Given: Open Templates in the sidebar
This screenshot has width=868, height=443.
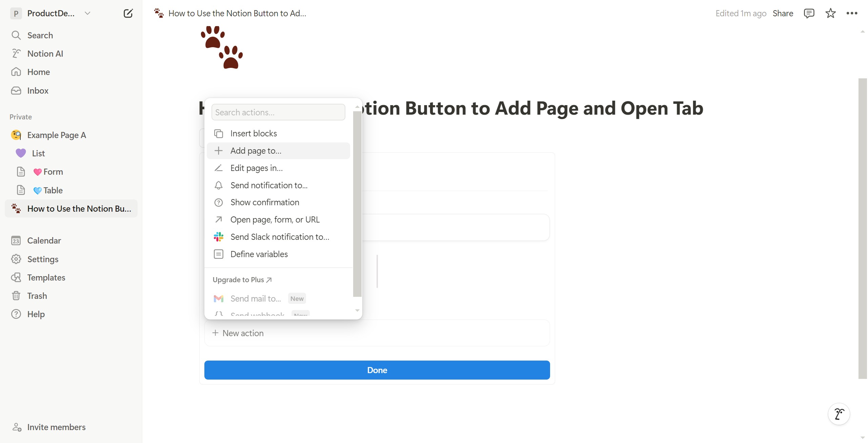Looking at the screenshot, I should tap(71, 277).
